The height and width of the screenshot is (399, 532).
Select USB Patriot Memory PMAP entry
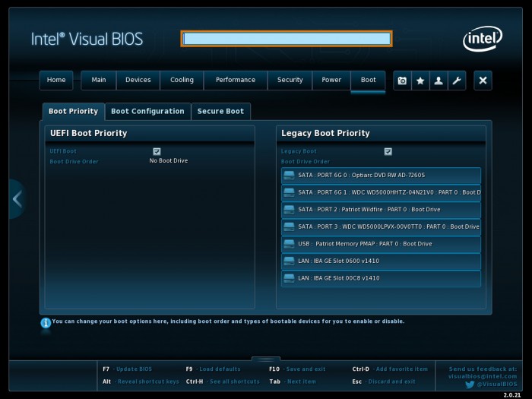pyautogui.click(x=381, y=244)
